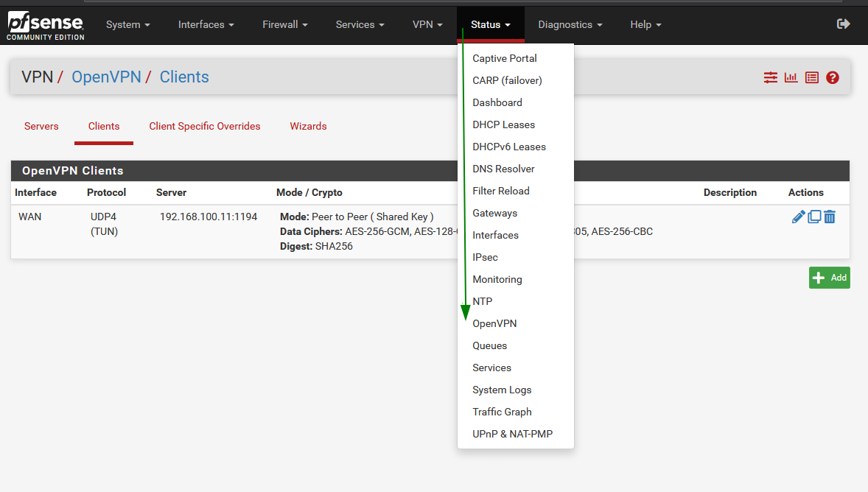Select Interfaces in the Status dropdown list
The image size is (868, 492).
click(x=515, y=235)
